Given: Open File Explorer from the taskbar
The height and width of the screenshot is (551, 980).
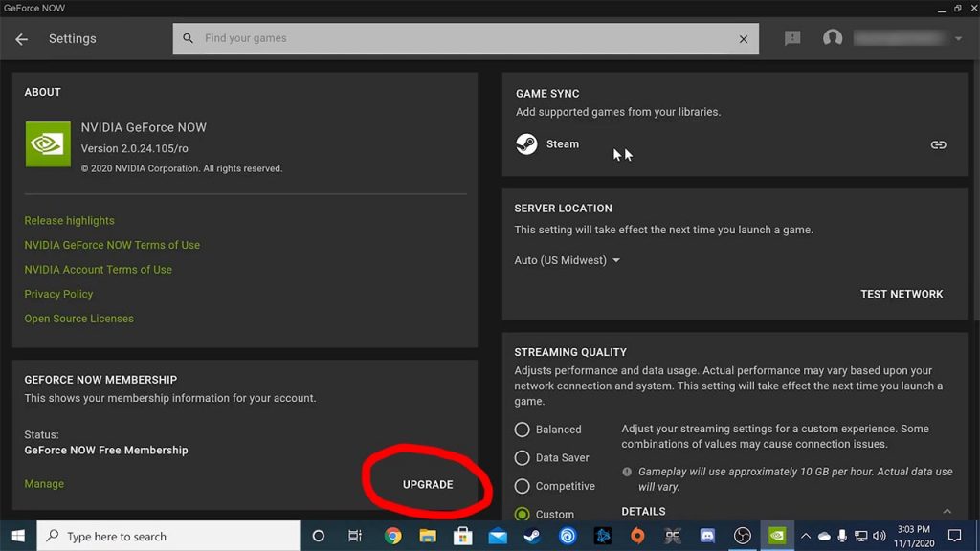Looking at the screenshot, I should [428, 536].
